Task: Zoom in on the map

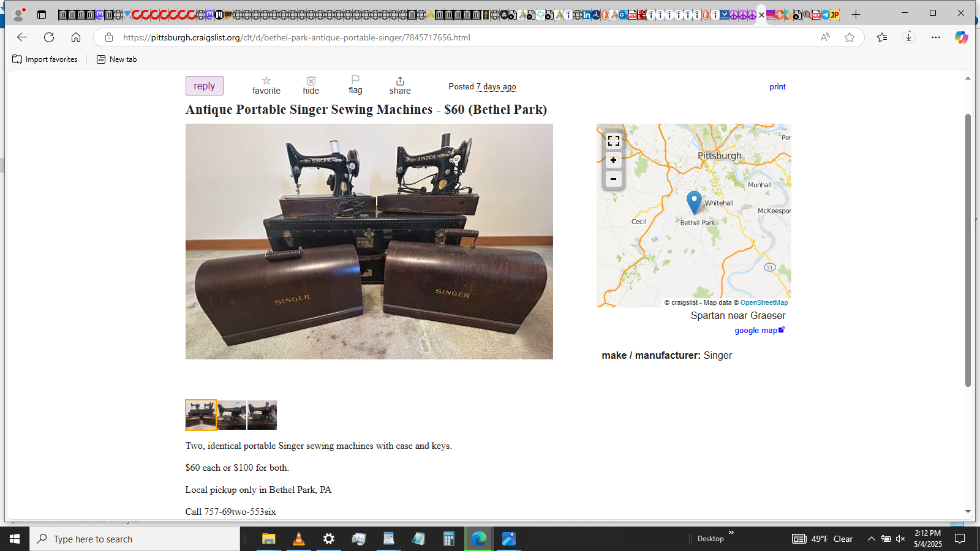Action: click(613, 160)
